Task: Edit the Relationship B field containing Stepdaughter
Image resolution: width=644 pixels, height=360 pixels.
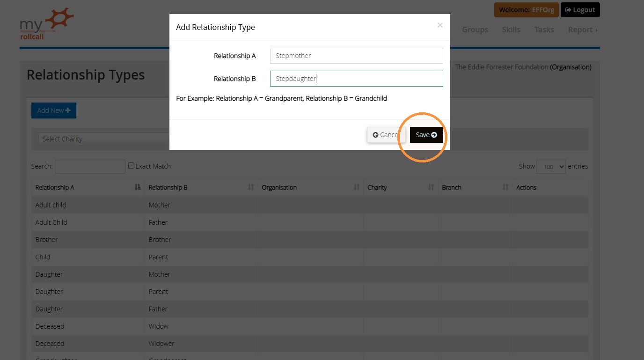Action: [x=356, y=79]
